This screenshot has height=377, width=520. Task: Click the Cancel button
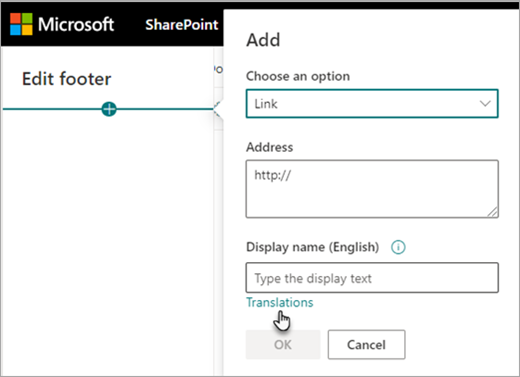[366, 345]
